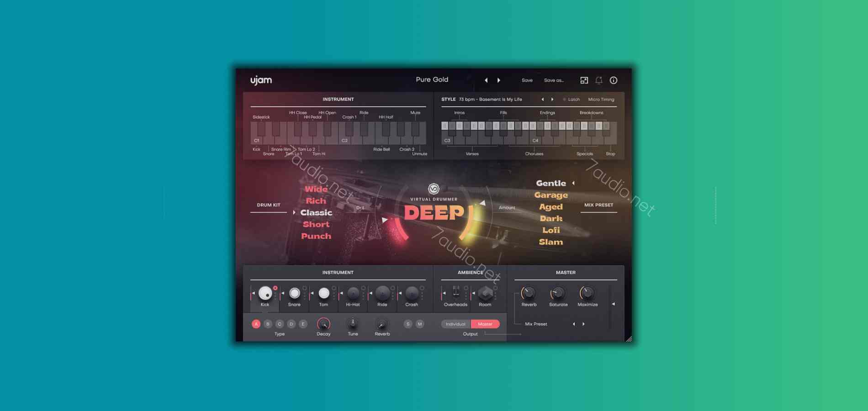Select the Hi-Hat instrument icon
The width and height of the screenshot is (868, 411).
coord(353,293)
